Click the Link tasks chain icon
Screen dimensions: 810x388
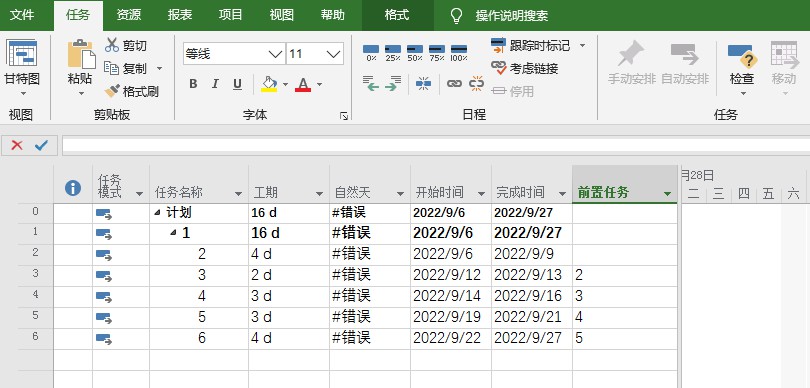click(454, 83)
